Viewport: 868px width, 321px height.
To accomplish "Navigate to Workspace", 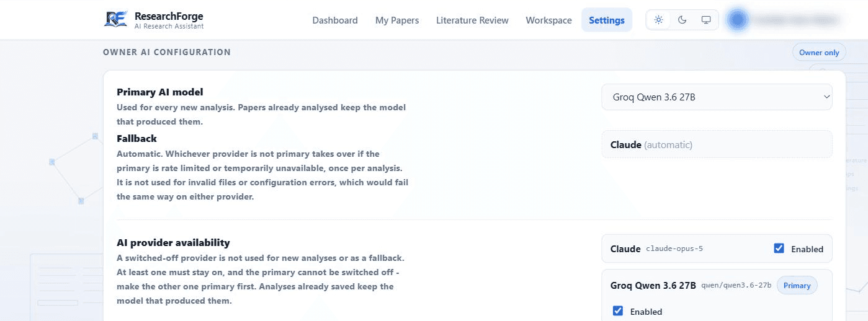I will click(548, 20).
